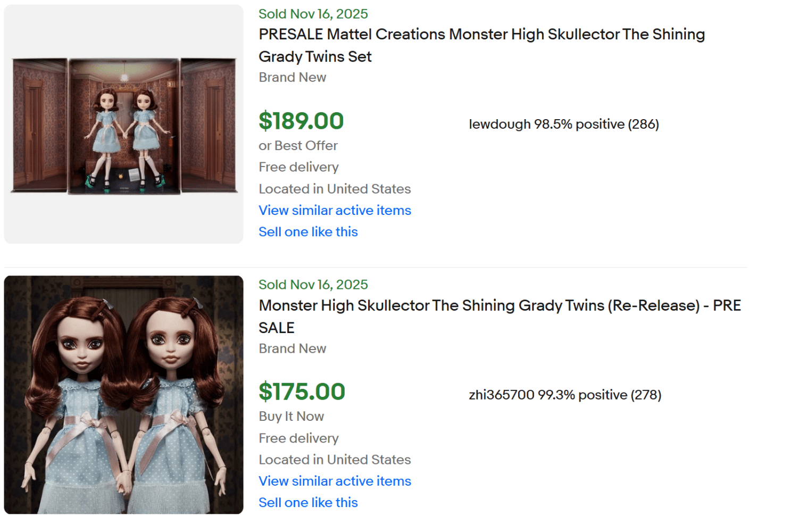Click the Brand New condition label on second listing
The height and width of the screenshot is (532, 798).
click(x=292, y=348)
